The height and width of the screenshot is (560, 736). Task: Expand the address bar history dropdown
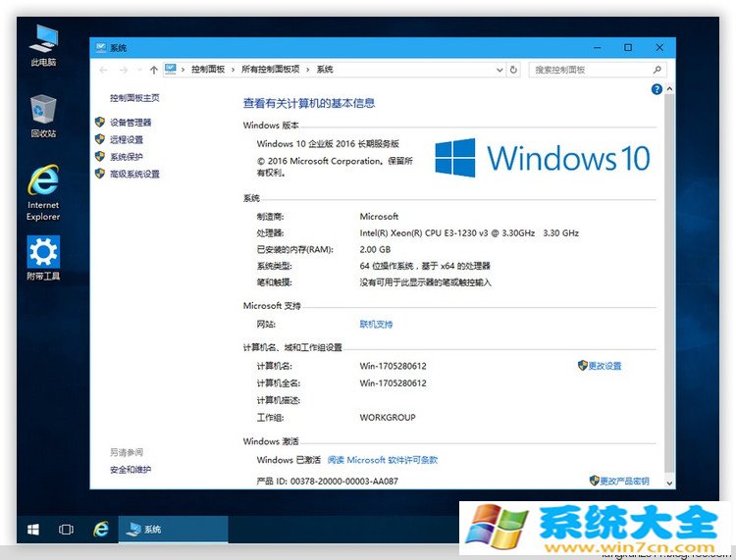pos(499,70)
